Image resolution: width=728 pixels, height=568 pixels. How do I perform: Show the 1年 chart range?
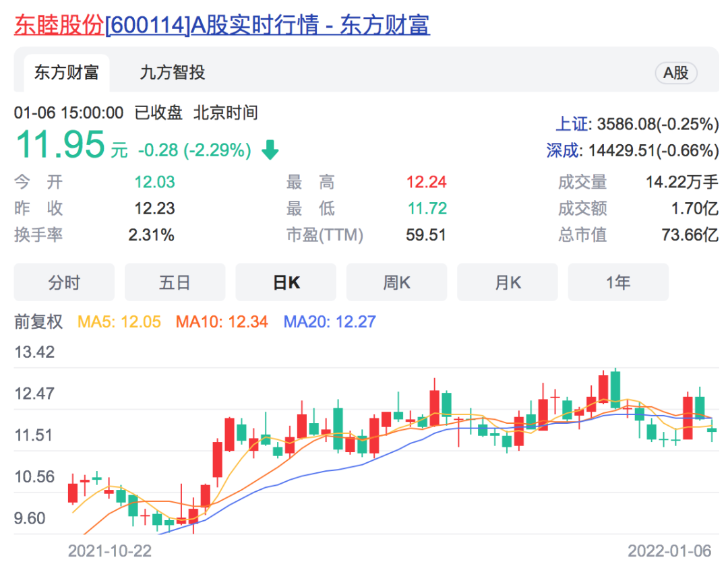pyautogui.click(x=618, y=282)
